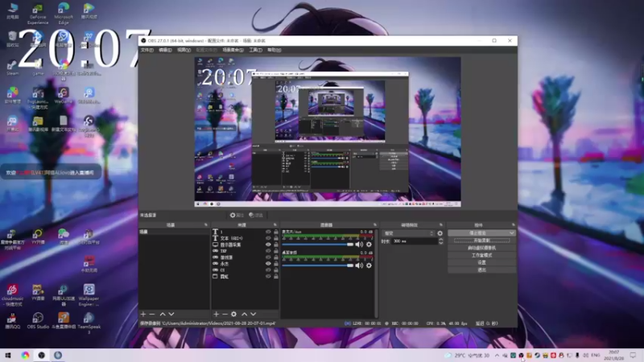The image size is (644, 362).
Task: Remove selected scene with minus icon
Action: coord(152,314)
